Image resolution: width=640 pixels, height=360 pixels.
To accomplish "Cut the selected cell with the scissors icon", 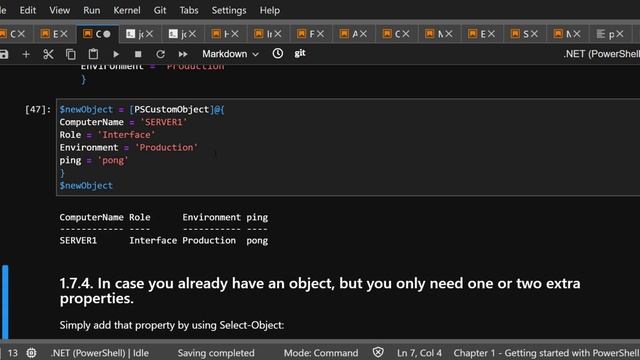I will pyautogui.click(x=48, y=54).
